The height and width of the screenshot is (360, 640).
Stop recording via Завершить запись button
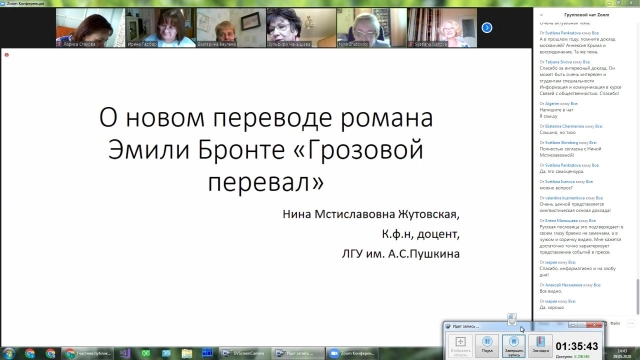[513, 345]
